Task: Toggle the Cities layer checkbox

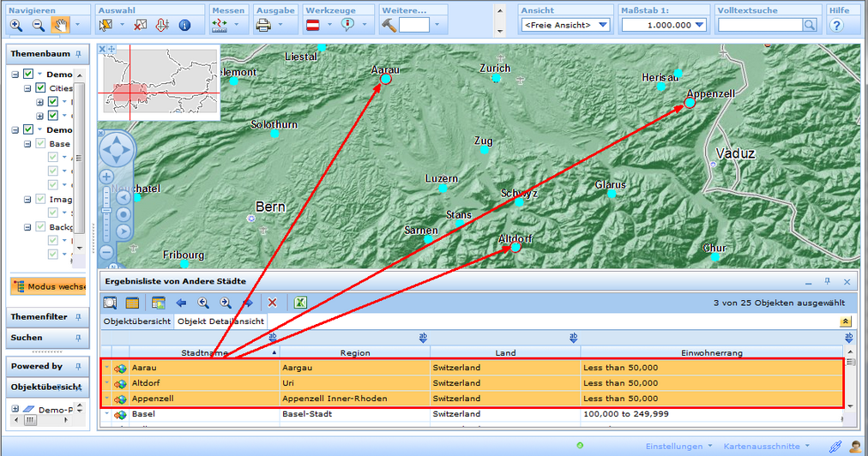Action: (x=40, y=88)
